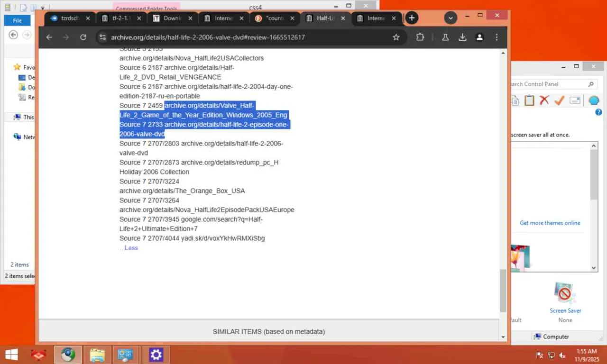This screenshot has width=607, height=364.
Task: Click the yadi.sk/d/voxYkHwRMXiSbg text
Action: [223, 238]
